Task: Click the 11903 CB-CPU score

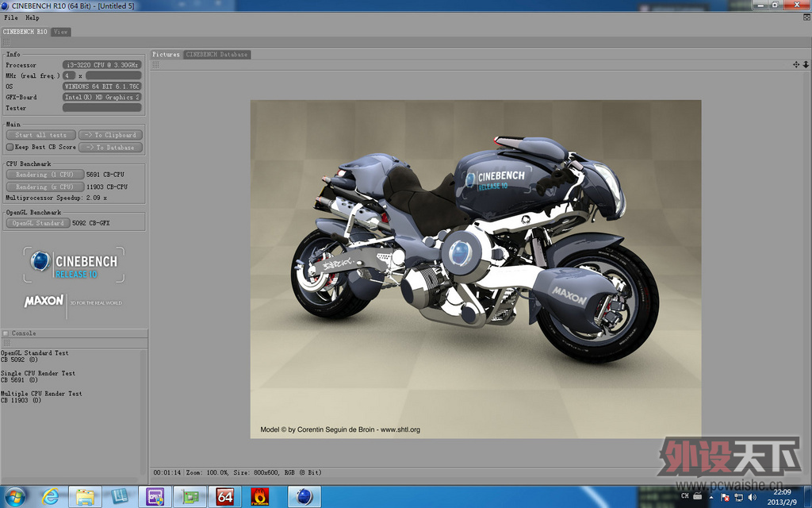Action: (107, 187)
